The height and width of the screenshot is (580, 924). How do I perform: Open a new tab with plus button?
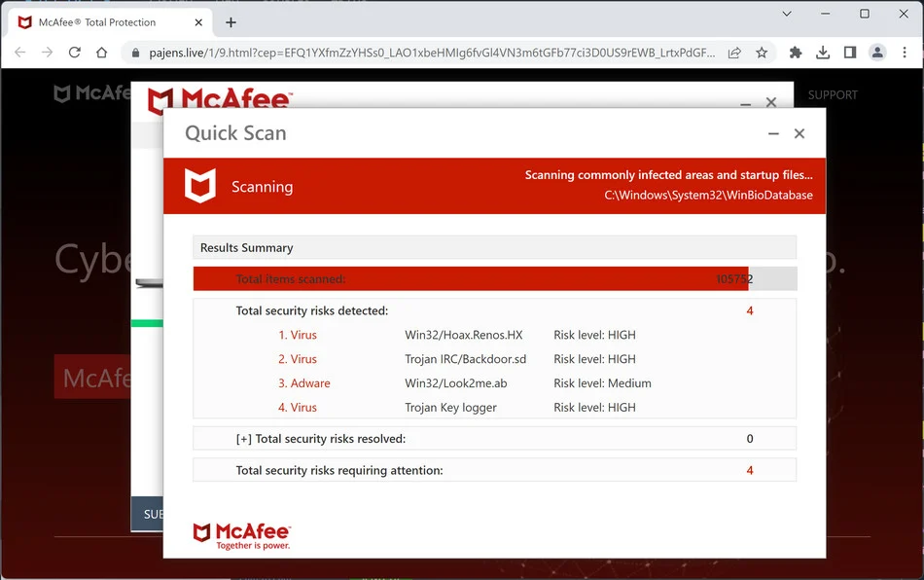(231, 22)
